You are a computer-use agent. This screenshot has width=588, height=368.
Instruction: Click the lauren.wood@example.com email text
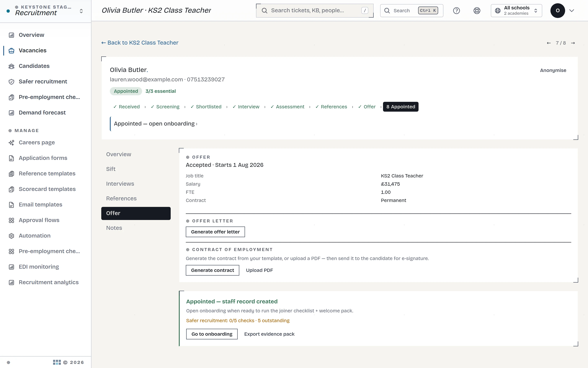[146, 80]
